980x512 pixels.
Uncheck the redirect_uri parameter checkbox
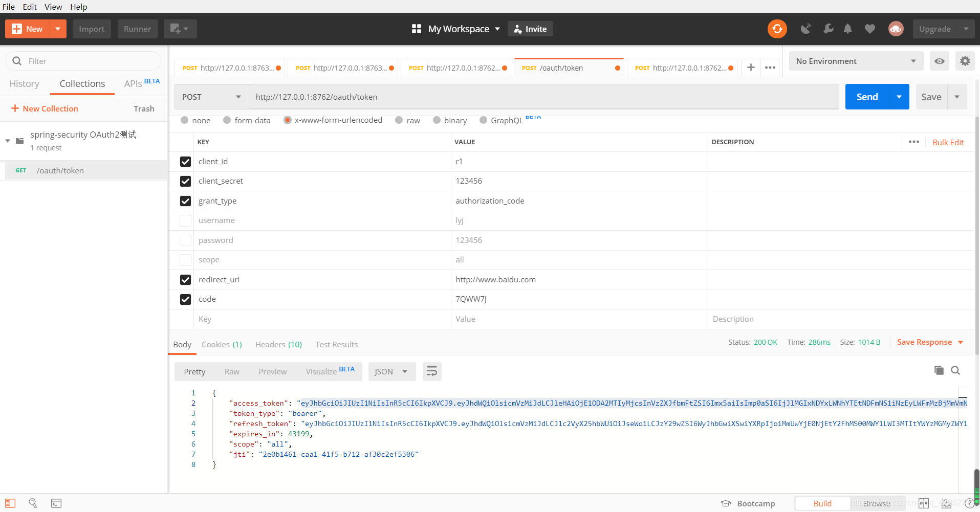tap(185, 280)
